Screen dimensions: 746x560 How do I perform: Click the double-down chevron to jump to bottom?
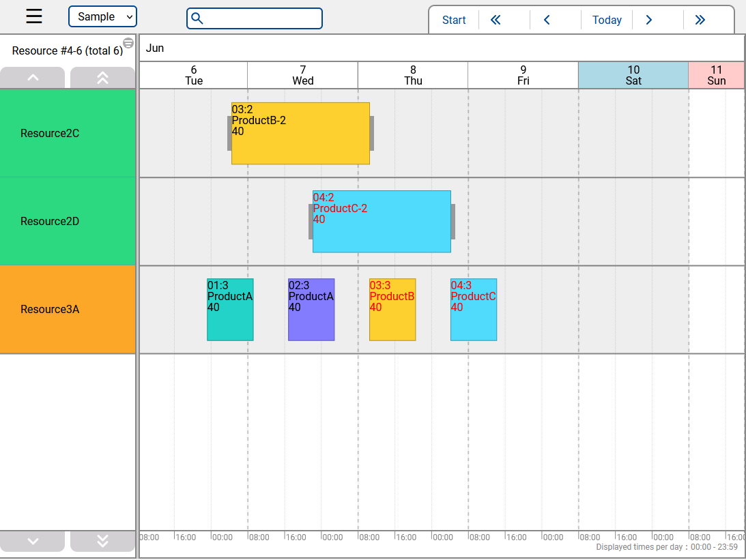click(x=102, y=540)
